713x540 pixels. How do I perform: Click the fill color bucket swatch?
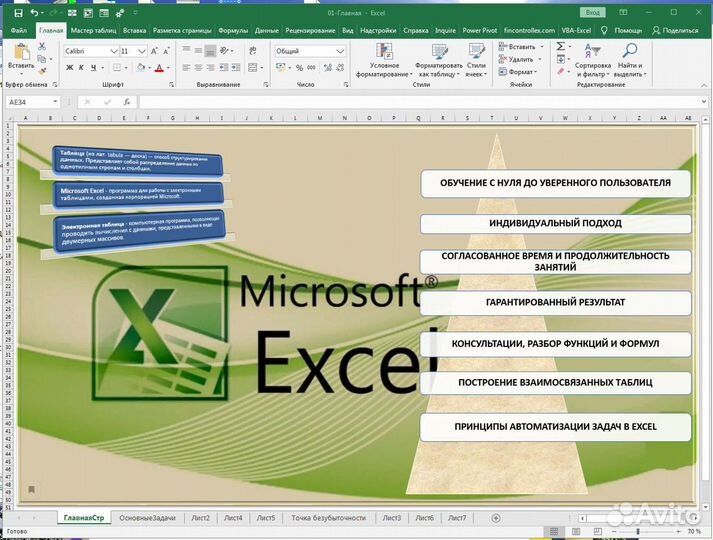pos(141,68)
